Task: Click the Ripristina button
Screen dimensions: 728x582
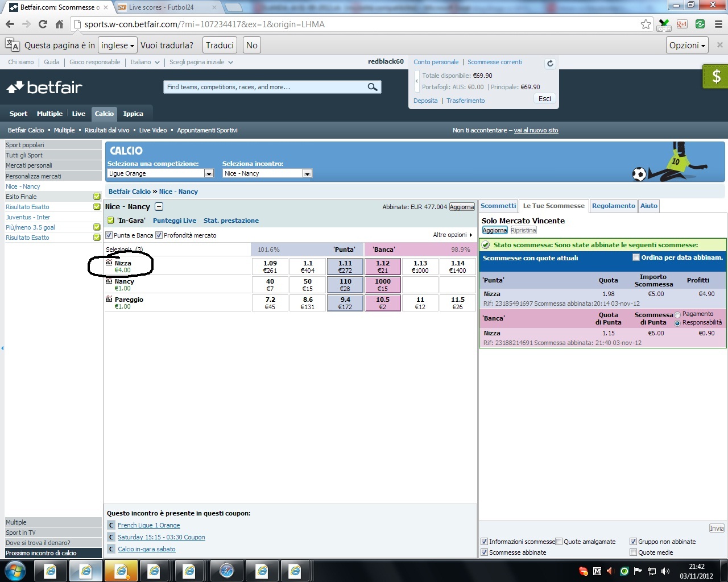Action: [523, 230]
